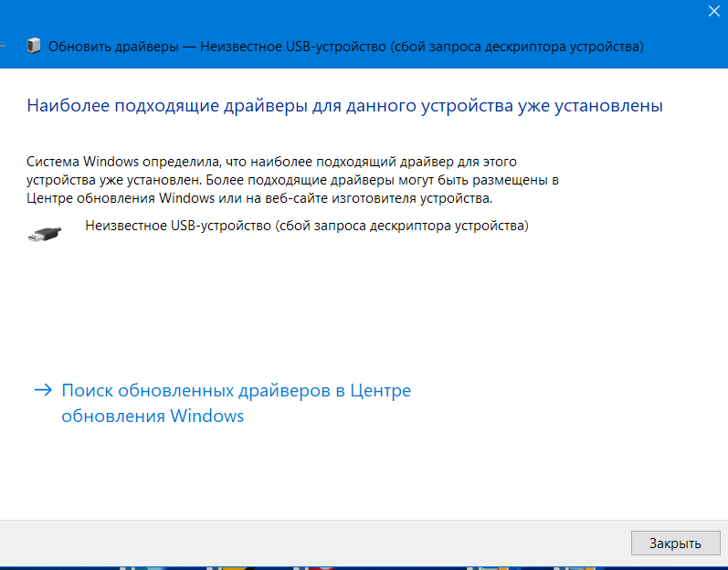Click the paragraph's last line about изготовителя устройства
Screen dimensions: 728x570
[x=259, y=197]
